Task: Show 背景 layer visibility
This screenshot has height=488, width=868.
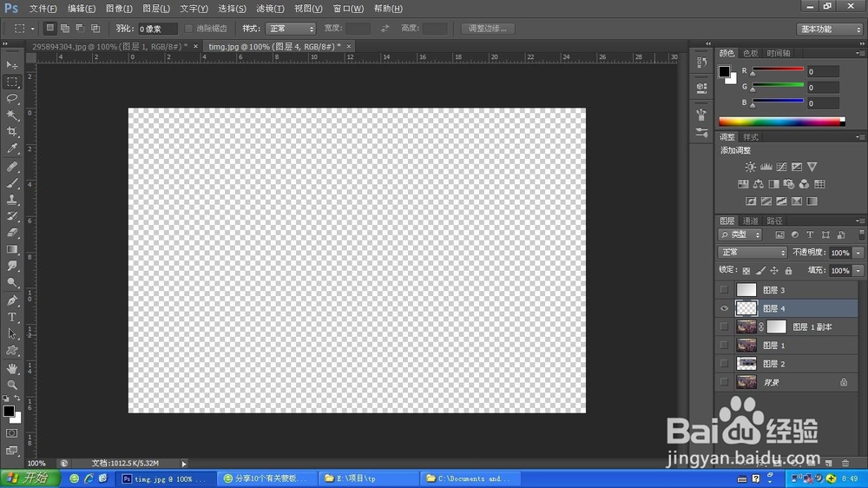Action: pyautogui.click(x=724, y=382)
